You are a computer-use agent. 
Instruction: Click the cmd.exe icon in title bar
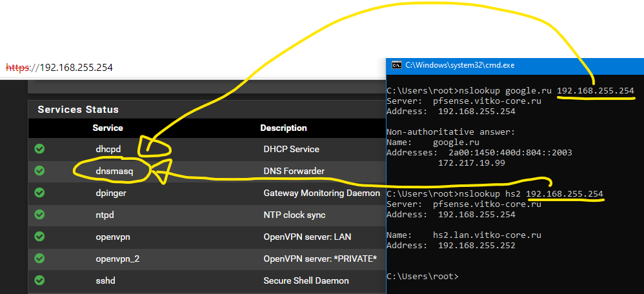coord(396,65)
